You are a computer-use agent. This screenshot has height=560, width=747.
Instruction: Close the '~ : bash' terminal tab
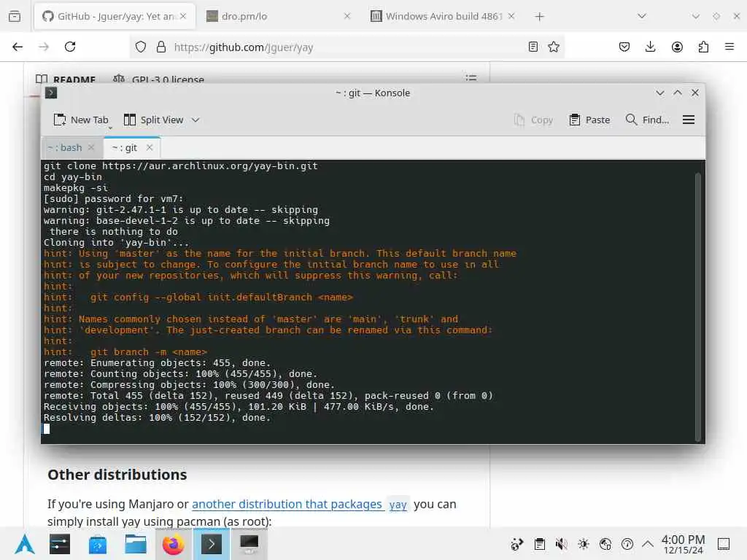click(91, 147)
